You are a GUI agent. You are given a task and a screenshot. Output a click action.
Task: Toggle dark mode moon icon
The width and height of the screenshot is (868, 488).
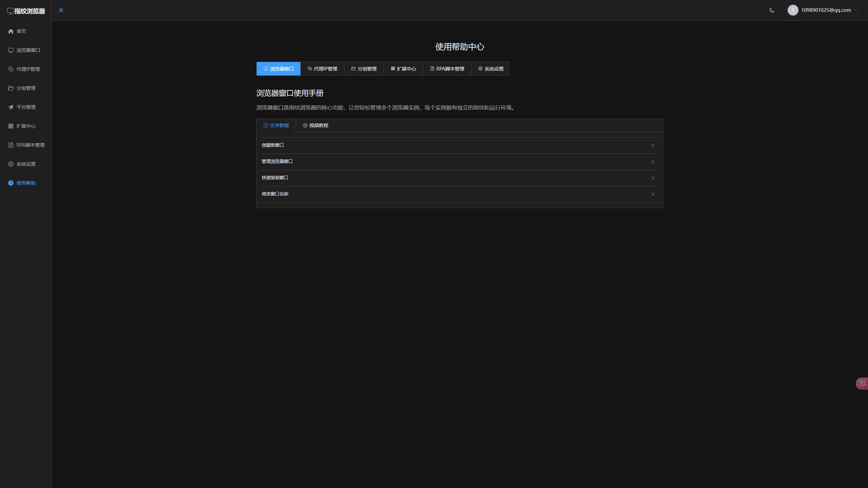click(x=772, y=10)
